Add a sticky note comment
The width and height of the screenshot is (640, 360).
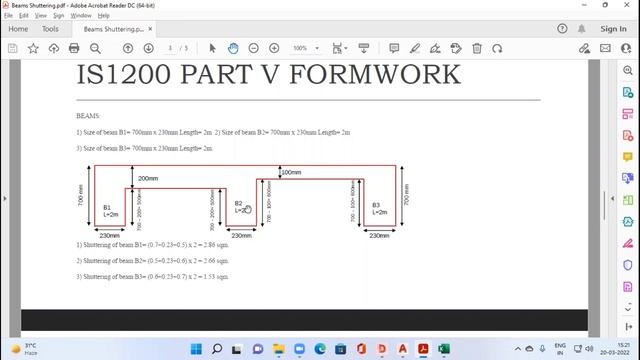point(394,48)
